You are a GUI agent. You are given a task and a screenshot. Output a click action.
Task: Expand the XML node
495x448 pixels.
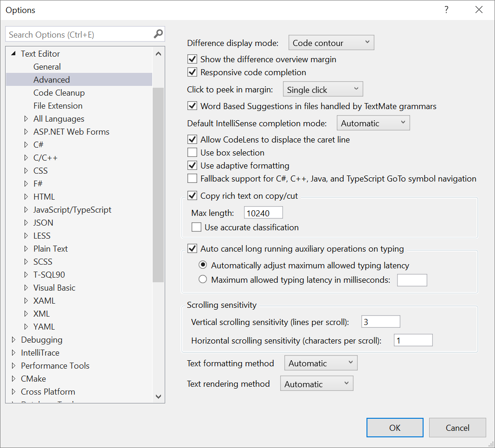pos(26,314)
